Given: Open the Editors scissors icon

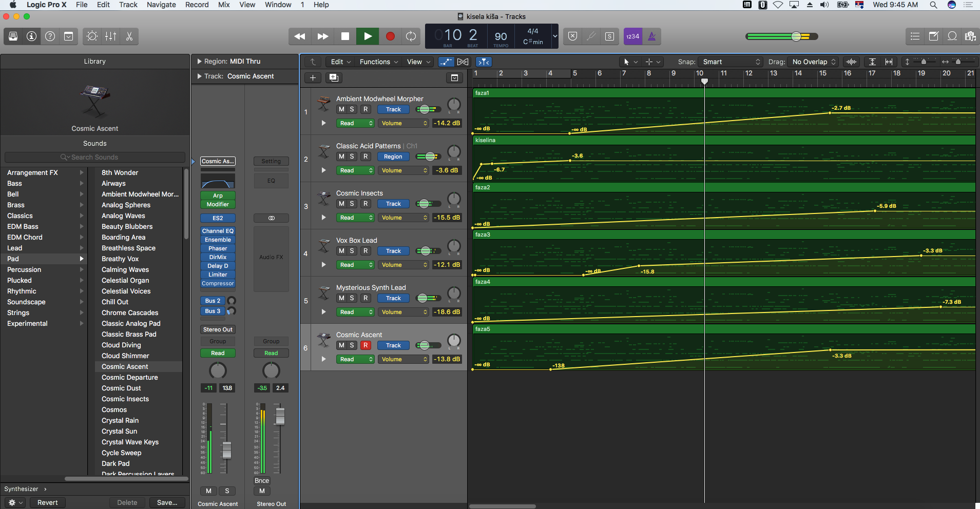Looking at the screenshot, I should pyautogui.click(x=129, y=36).
